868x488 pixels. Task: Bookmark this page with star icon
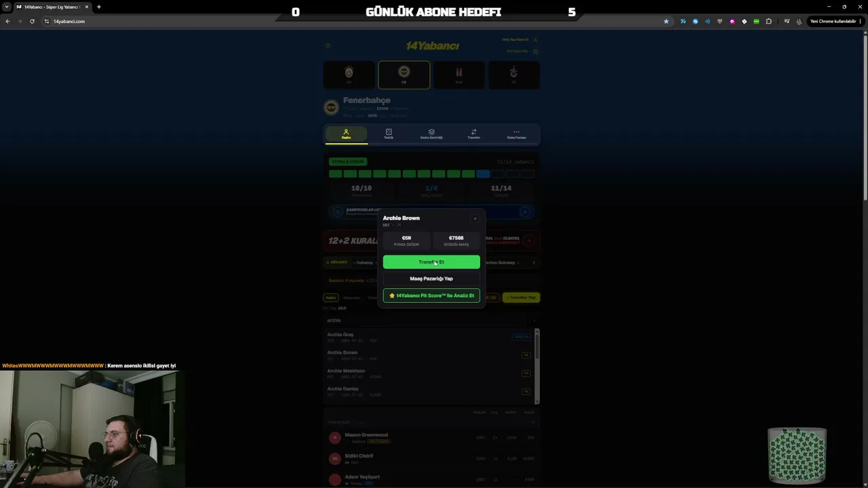666,21
